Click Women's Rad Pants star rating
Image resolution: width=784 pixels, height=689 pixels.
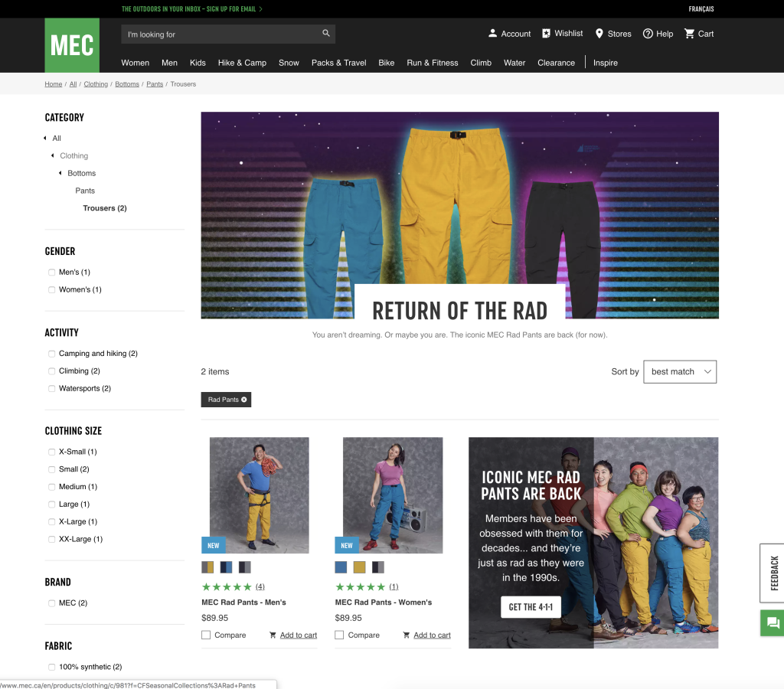[360, 586]
